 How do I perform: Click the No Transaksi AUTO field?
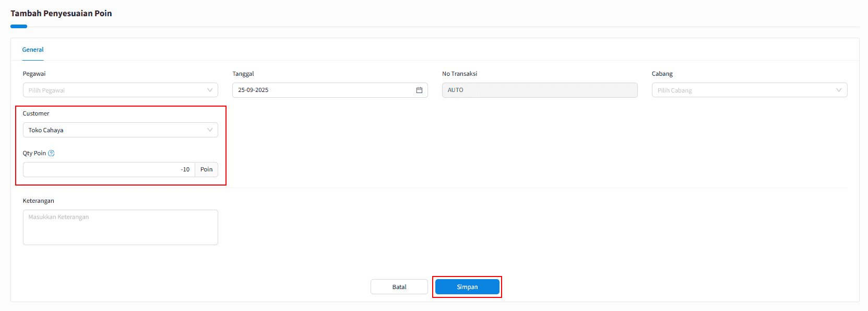coord(539,90)
